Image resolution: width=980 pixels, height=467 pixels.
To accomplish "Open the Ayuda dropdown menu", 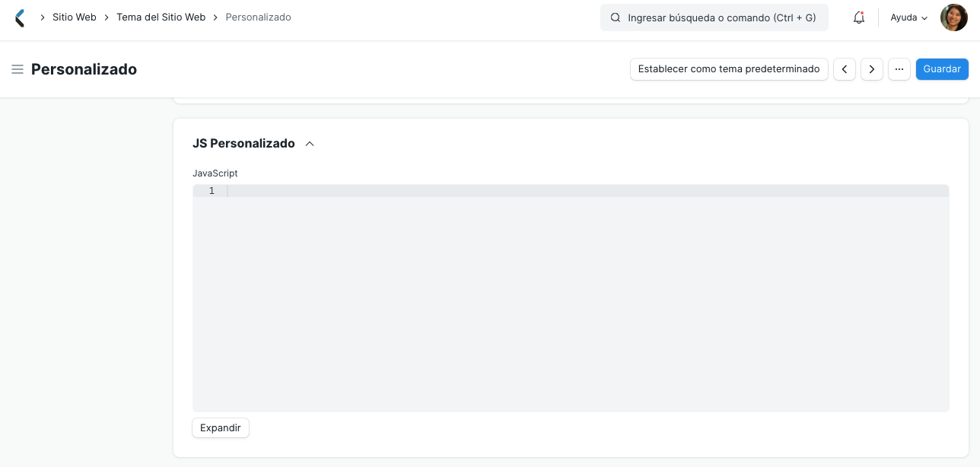I will 908,17.
